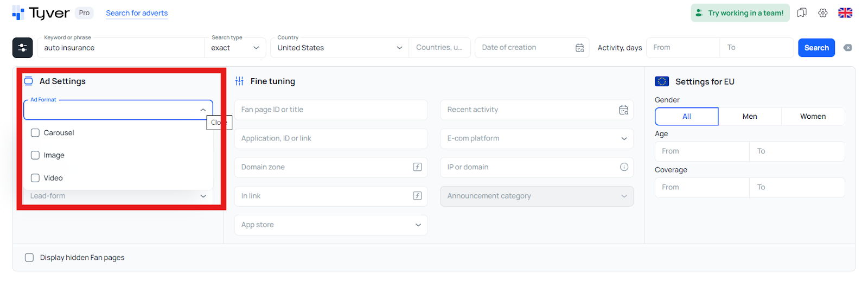Click the filter settings icon button

click(x=23, y=48)
